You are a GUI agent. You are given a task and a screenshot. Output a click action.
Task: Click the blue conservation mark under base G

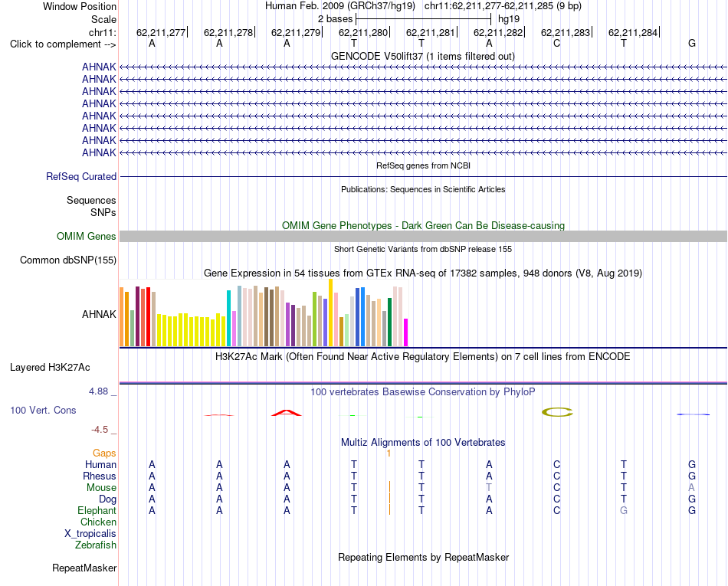(x=693, y=414)
